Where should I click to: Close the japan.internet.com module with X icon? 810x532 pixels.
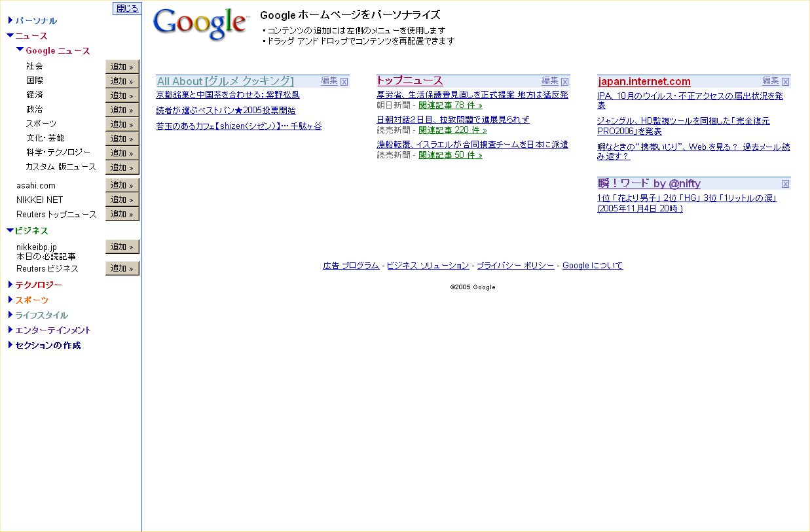tap(786, 82)
